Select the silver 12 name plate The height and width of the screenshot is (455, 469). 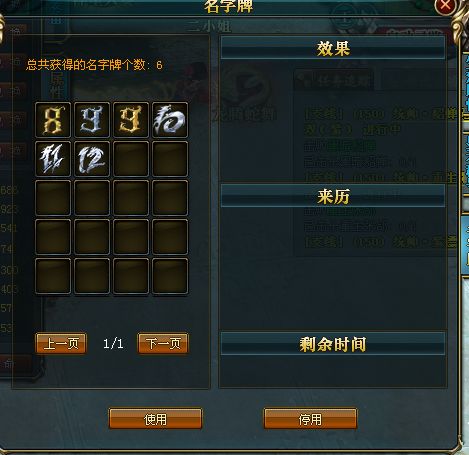92,159
